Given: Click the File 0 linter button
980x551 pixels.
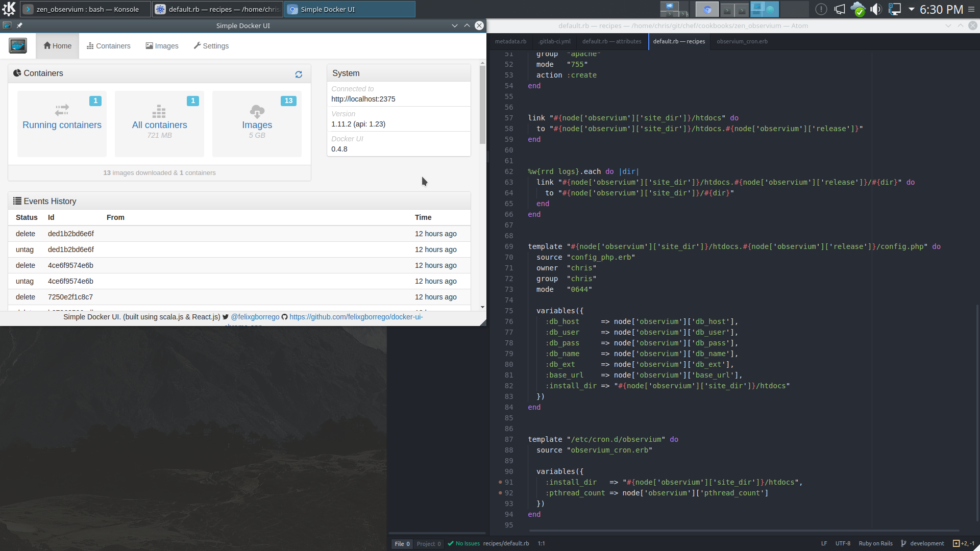Looking at the screenshot, I should (402, 544).
